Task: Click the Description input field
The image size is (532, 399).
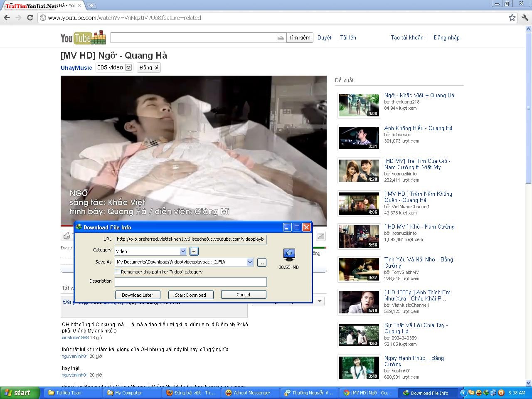Action: [191, 281]
